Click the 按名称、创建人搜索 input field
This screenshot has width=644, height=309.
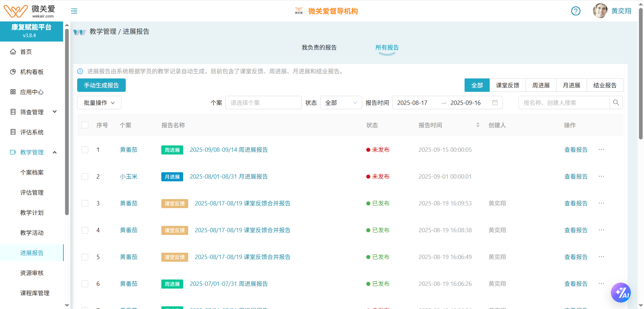click(563, 103)
